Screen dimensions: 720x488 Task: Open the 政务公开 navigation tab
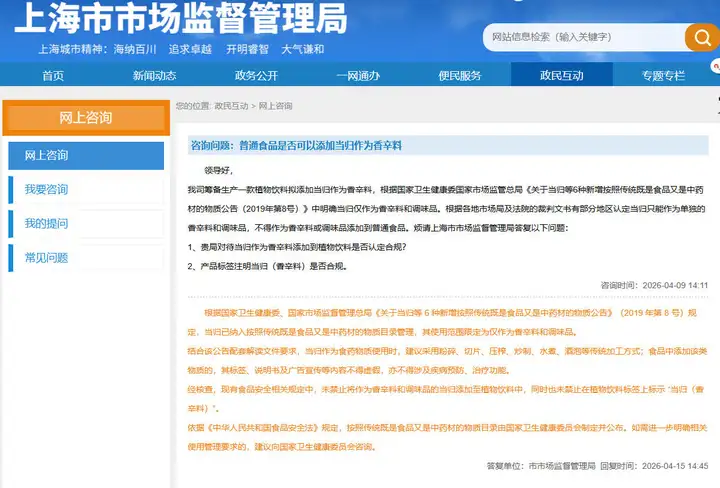click(x=256, y=75)
